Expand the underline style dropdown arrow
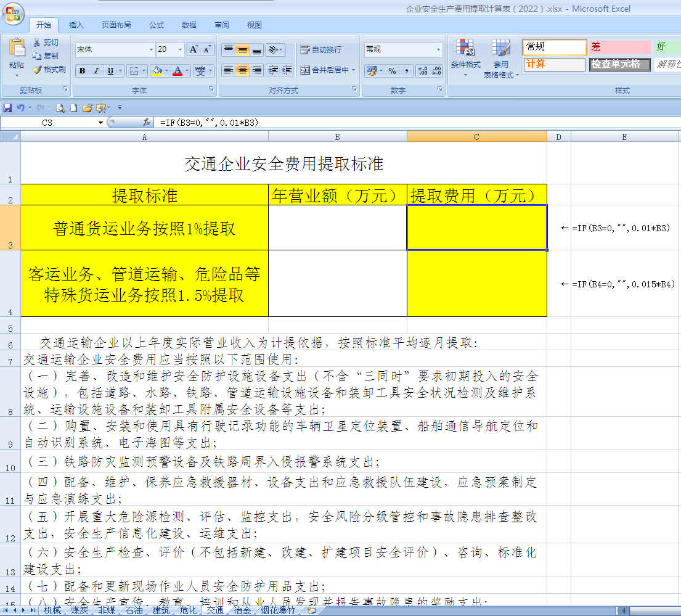The image size is (681, 616). 120,71
